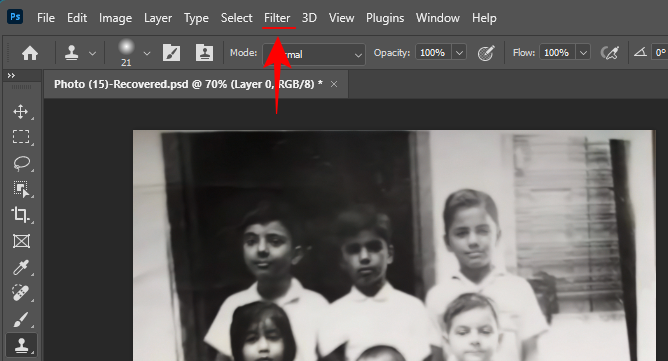
Task: Open the Window menu
Action: coord(438,18)
